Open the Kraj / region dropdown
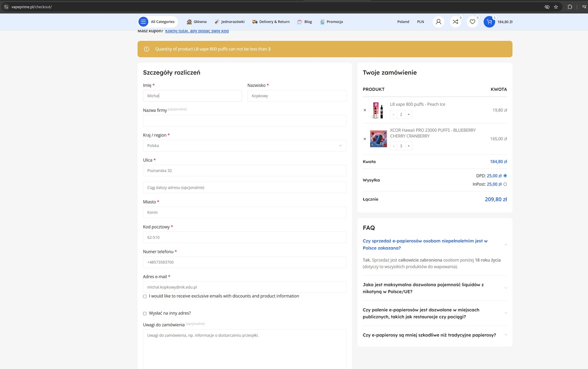Screen dimensions: 588x369 [244, 146]
